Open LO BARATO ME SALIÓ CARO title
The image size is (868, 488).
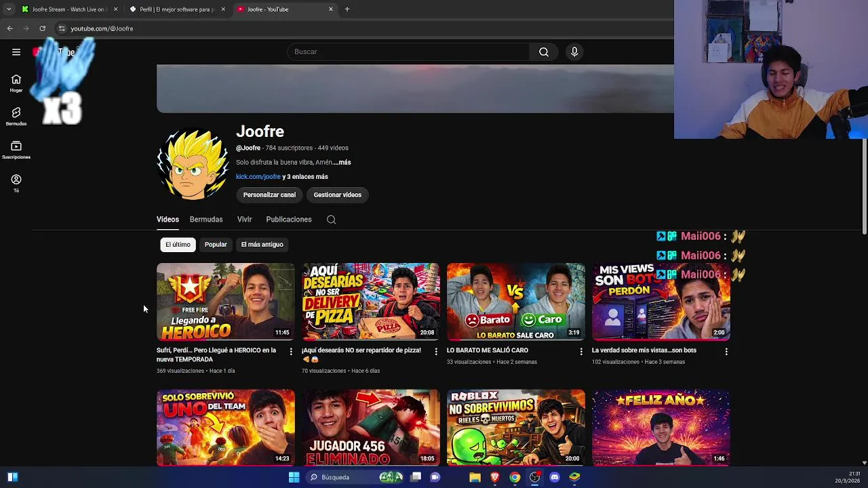pos(488,350)
